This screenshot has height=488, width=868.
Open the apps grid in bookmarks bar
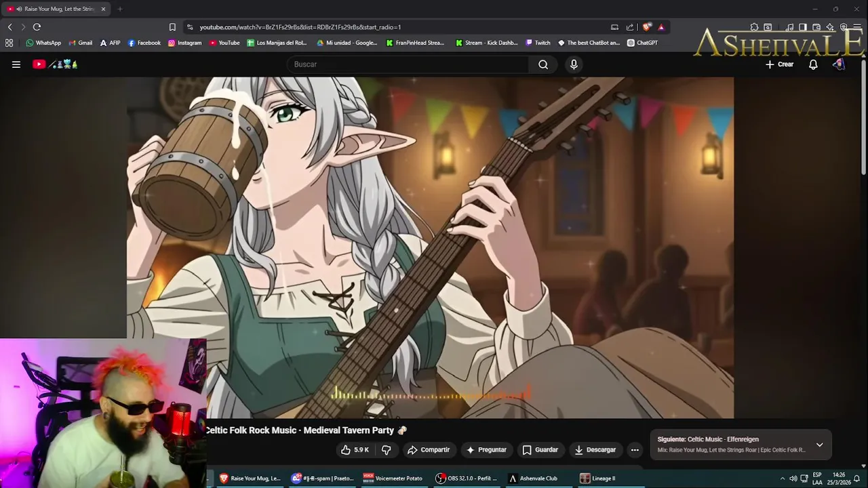coord(9,43)
